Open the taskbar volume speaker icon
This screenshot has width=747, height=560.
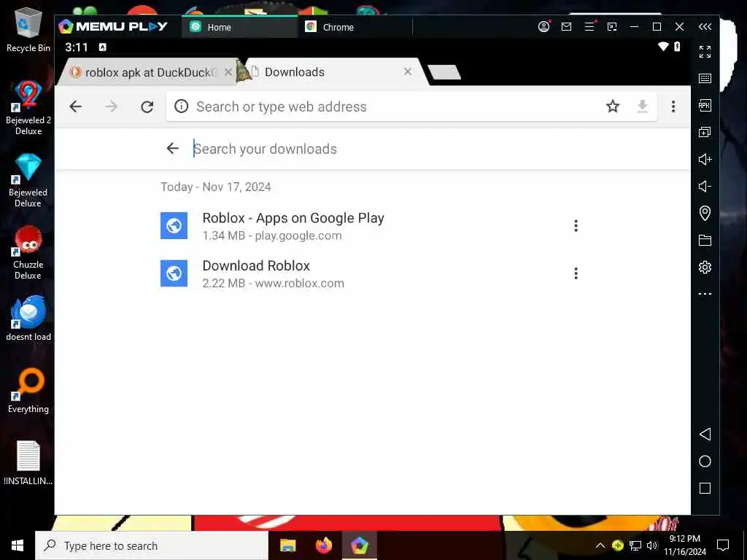[652, 545]
